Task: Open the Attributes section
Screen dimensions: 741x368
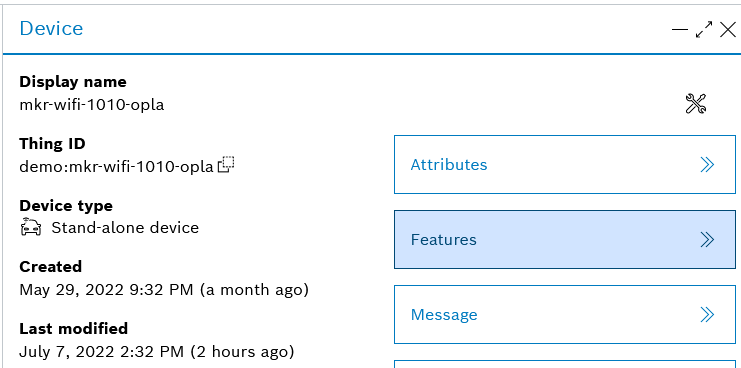Action: click(565, 164)
